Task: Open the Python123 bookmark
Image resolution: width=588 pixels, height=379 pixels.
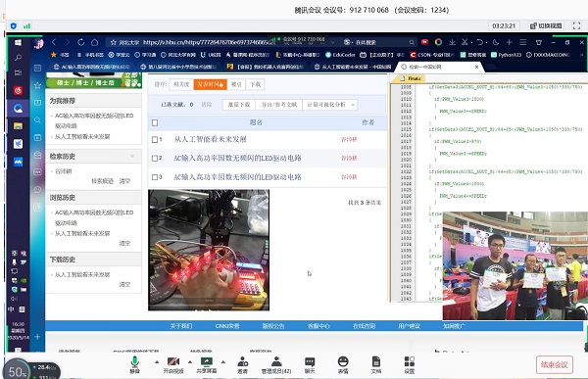Action: click(x=507, y=55)
